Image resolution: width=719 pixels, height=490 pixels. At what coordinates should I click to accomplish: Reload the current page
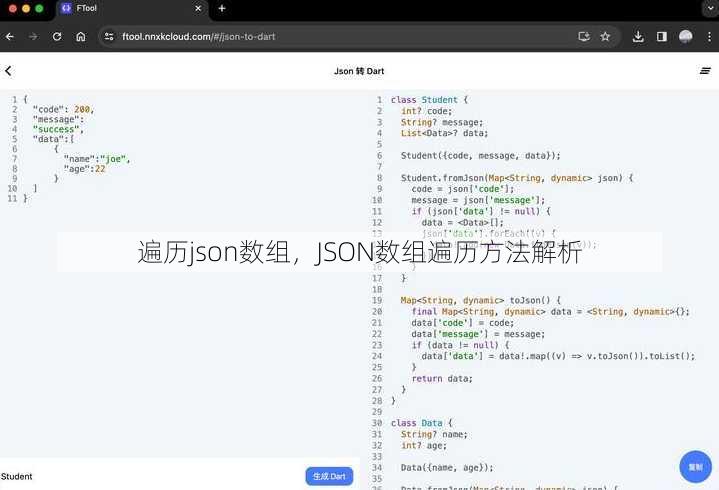pos(57,37)
